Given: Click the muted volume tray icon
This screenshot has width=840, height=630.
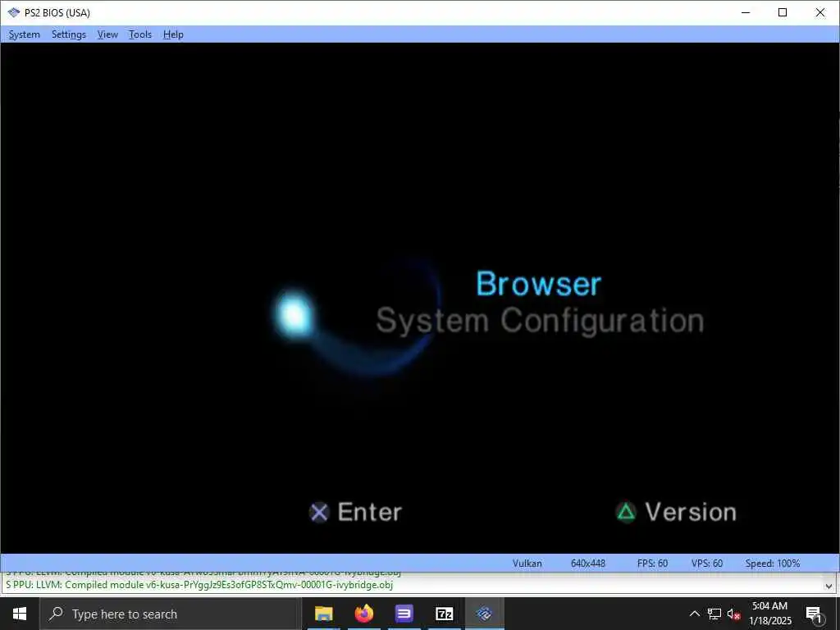Looking at the screenshot, I should tap(734, 614).
